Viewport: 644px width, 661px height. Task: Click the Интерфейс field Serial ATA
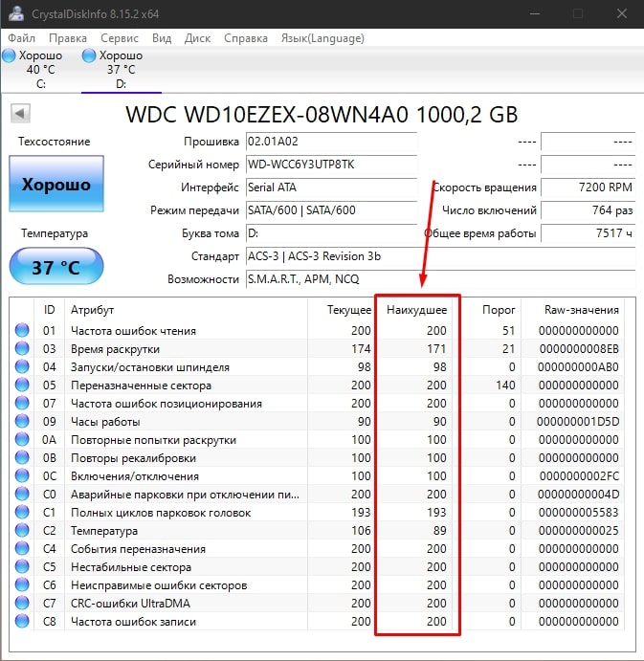click(x=331, y=187)
